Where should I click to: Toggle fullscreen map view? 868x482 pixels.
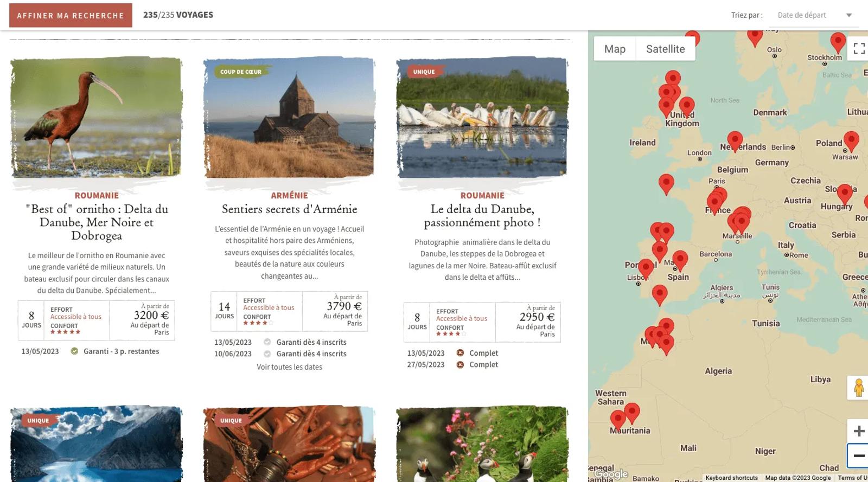(859, 49)
